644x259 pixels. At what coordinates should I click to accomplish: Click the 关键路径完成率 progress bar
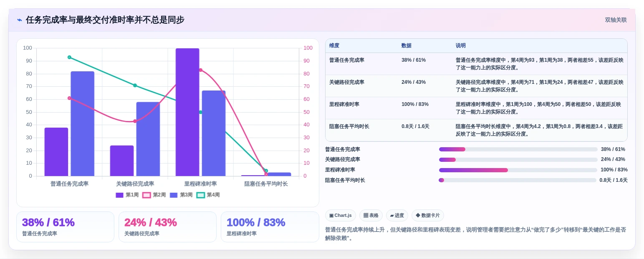pos(518,159)
